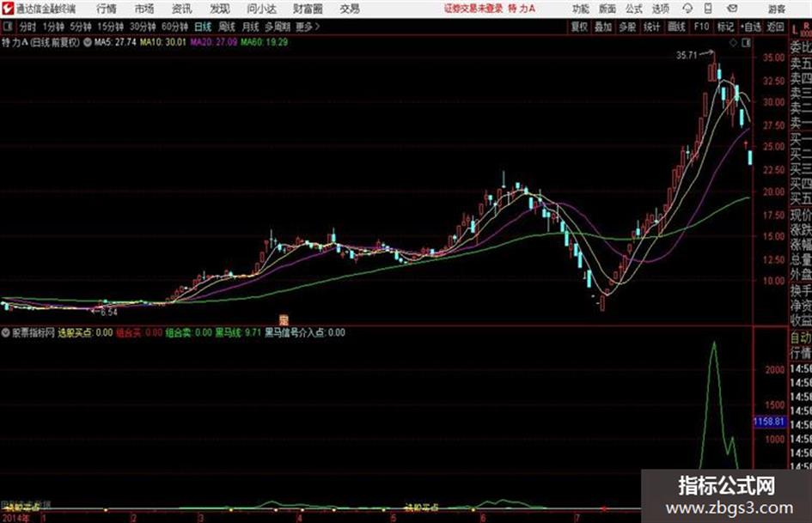Image resolution: width=812 pixels, height=523 pixels.
Task: Open the 选项 menu
Action: point(660,9)
